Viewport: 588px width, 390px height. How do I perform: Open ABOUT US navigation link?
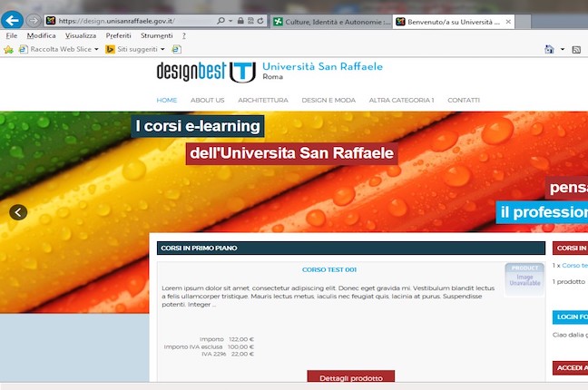tap(208, 100)
